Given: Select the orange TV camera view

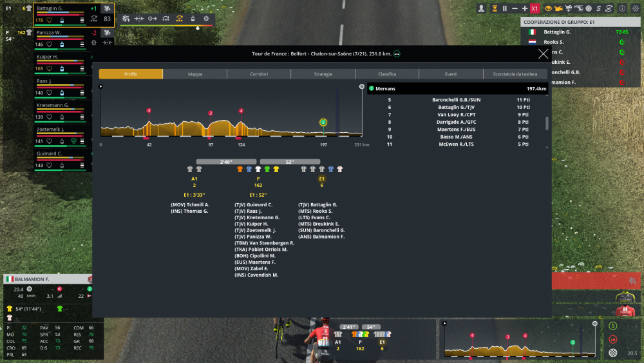Looking at the screenshot, I should click(558, 8).
